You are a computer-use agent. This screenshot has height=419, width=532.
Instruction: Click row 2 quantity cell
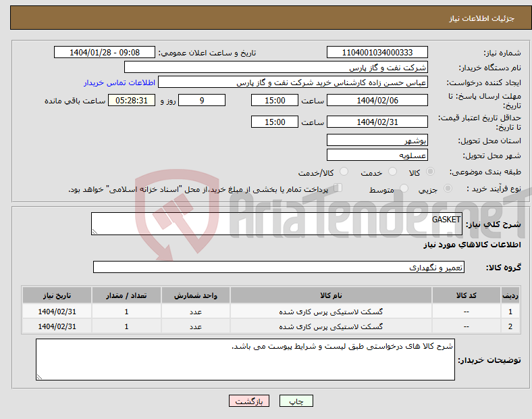126,326
